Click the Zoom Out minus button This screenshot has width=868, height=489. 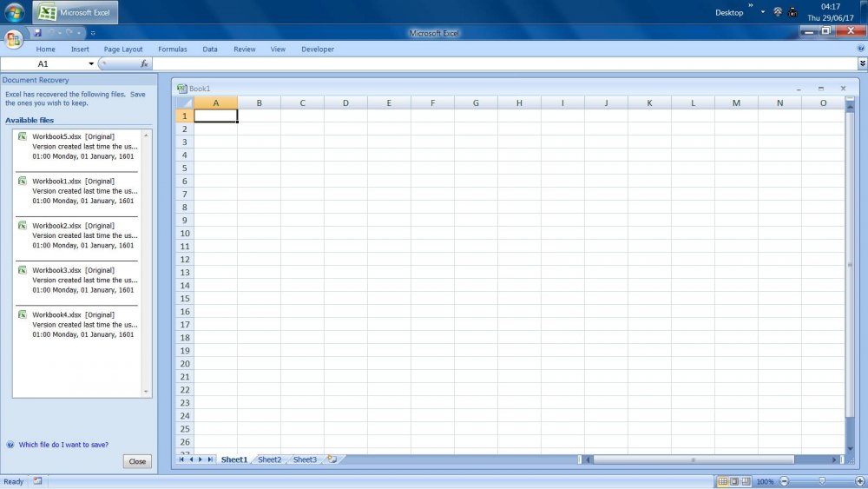click(x=784, y=481)
